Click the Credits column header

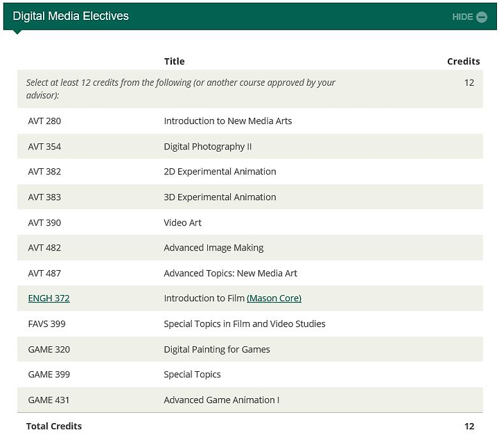click(x=464, y=62)
